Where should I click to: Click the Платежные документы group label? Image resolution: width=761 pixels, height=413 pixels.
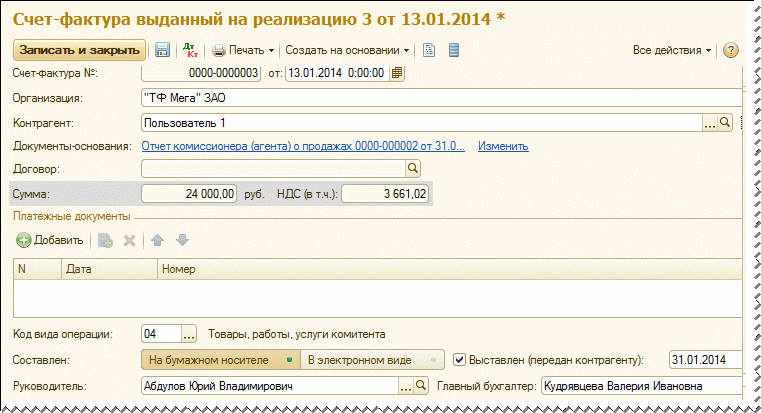[71, 216]
